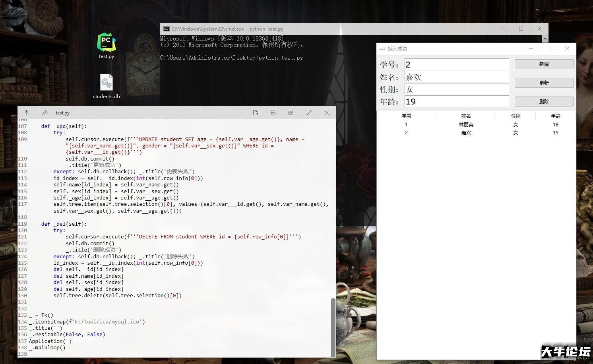Expand the editor to full screen
Screen dimensions: 593x364
309,113
